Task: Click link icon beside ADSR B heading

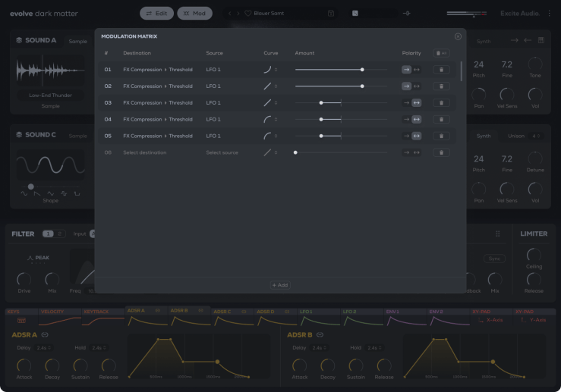Action: [x=320, y=335]
